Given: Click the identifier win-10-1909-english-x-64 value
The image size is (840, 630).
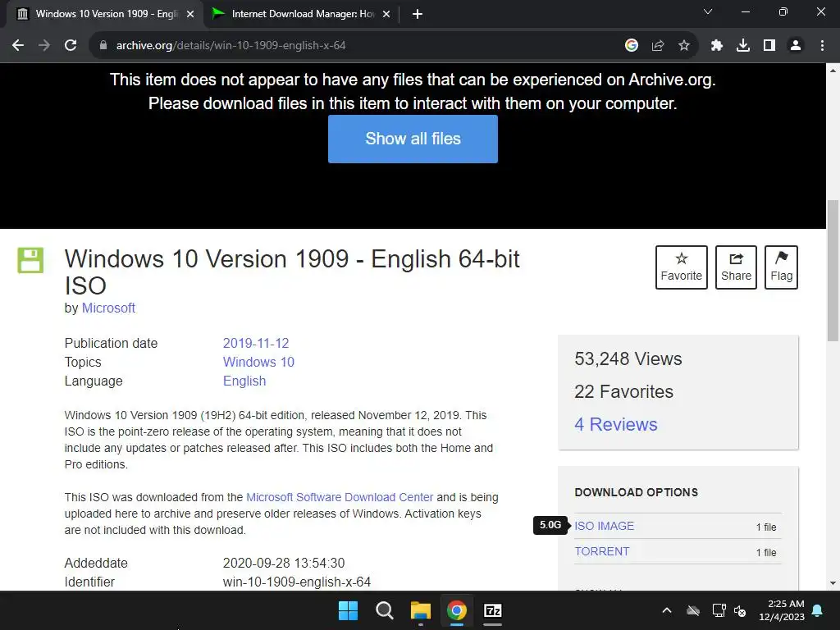Looking at the screenshot, I should point(297,582).
